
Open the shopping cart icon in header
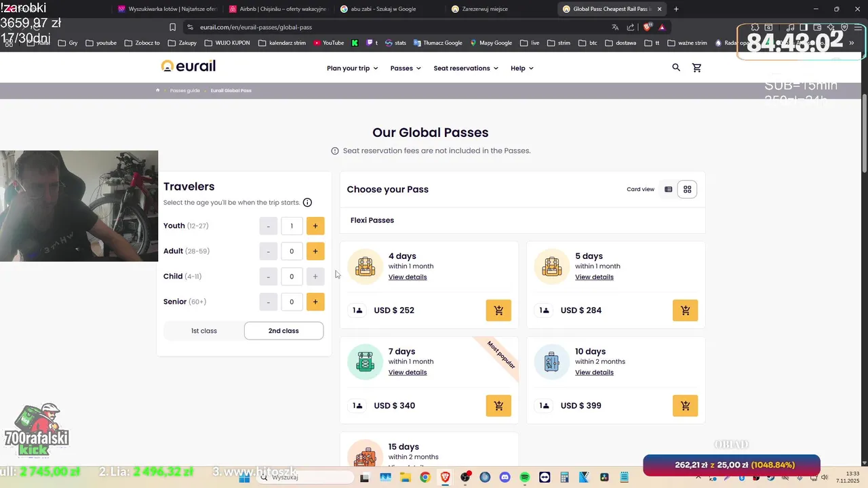(x=696, y=68)
